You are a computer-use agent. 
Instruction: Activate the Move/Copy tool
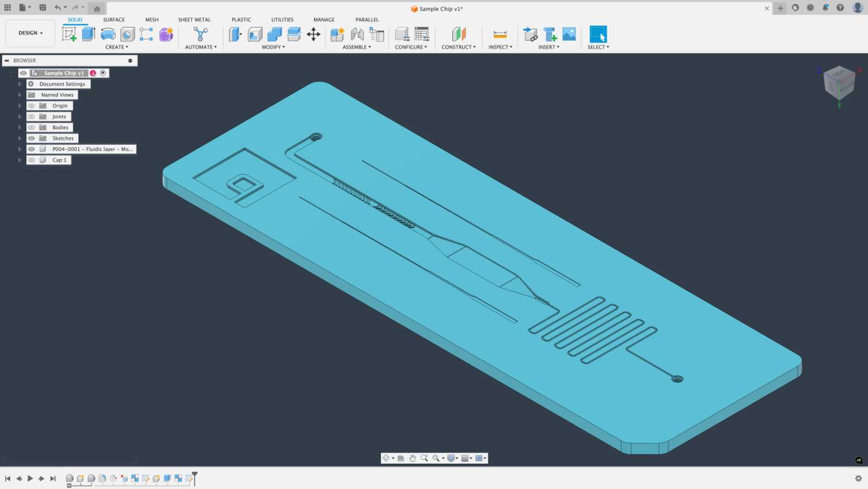[x=314, y=34]
